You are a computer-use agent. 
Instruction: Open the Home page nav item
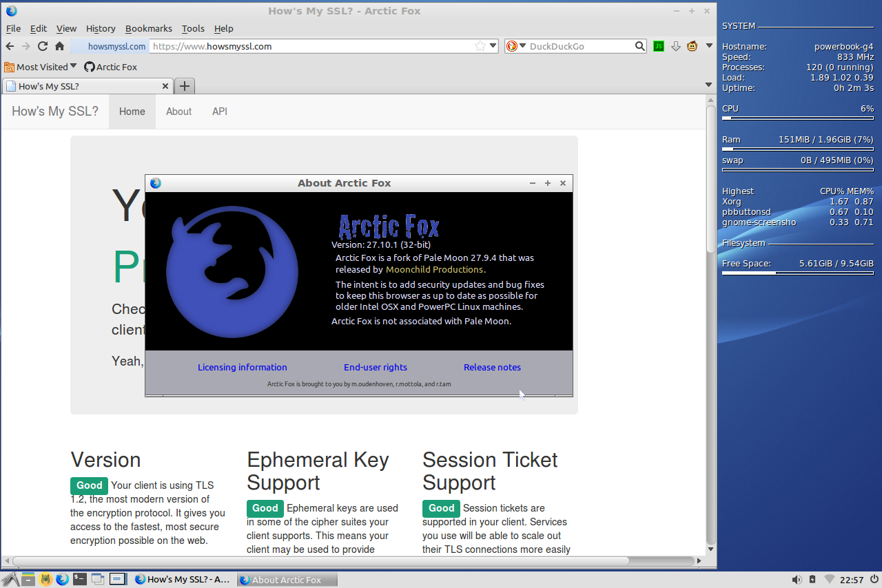(x=132, y=112)
